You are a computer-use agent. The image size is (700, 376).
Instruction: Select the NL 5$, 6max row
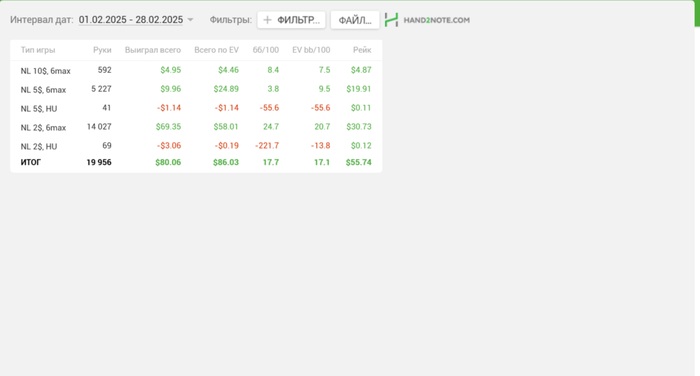tap(196, 89)
